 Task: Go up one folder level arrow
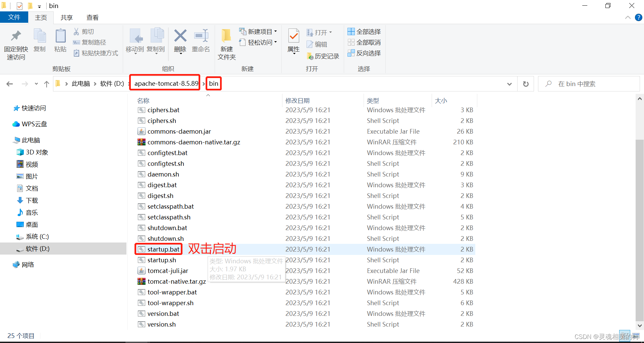[x=47, y=84]
